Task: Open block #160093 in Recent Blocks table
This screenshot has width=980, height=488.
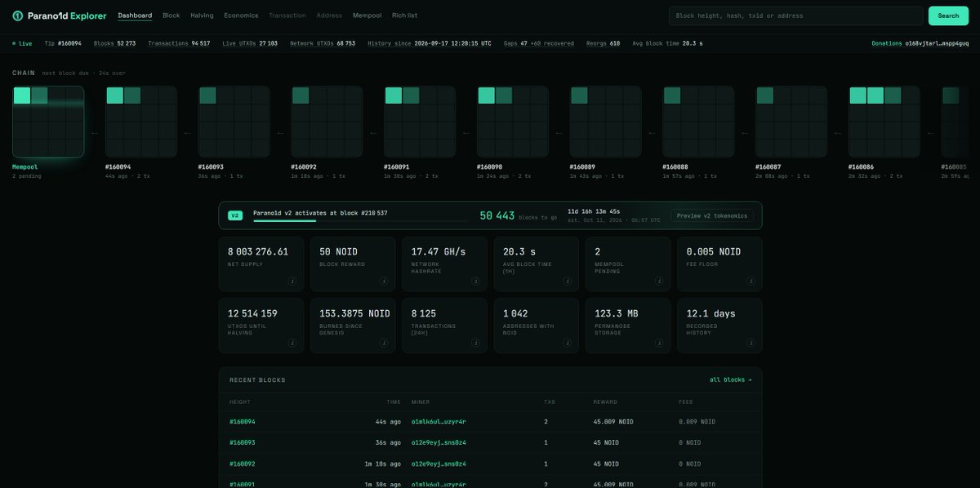Action: 243,442
